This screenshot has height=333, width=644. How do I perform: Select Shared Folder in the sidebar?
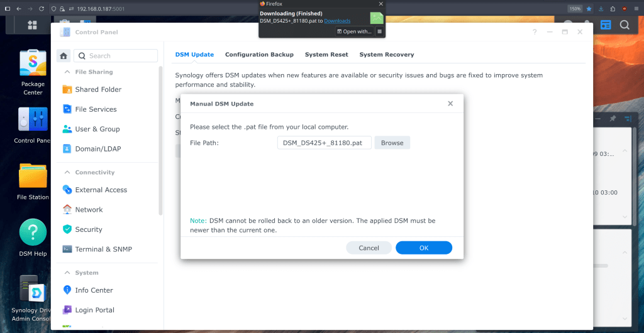tap(98, 89)
